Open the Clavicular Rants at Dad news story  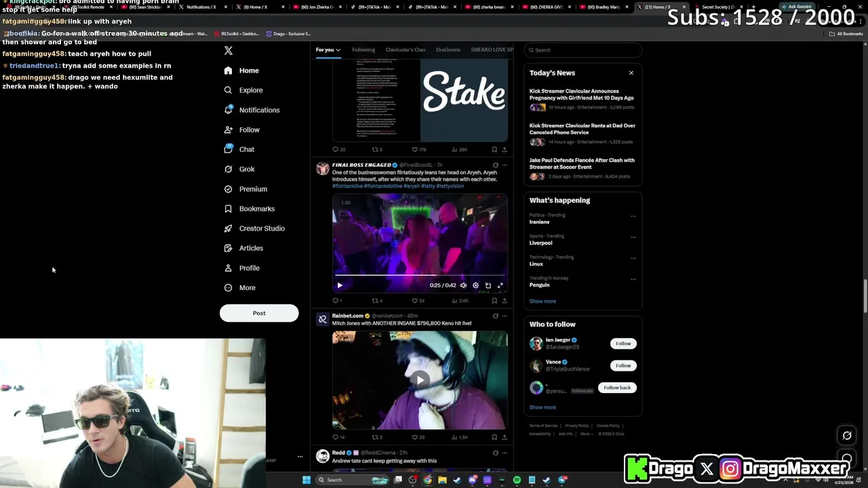582,134
